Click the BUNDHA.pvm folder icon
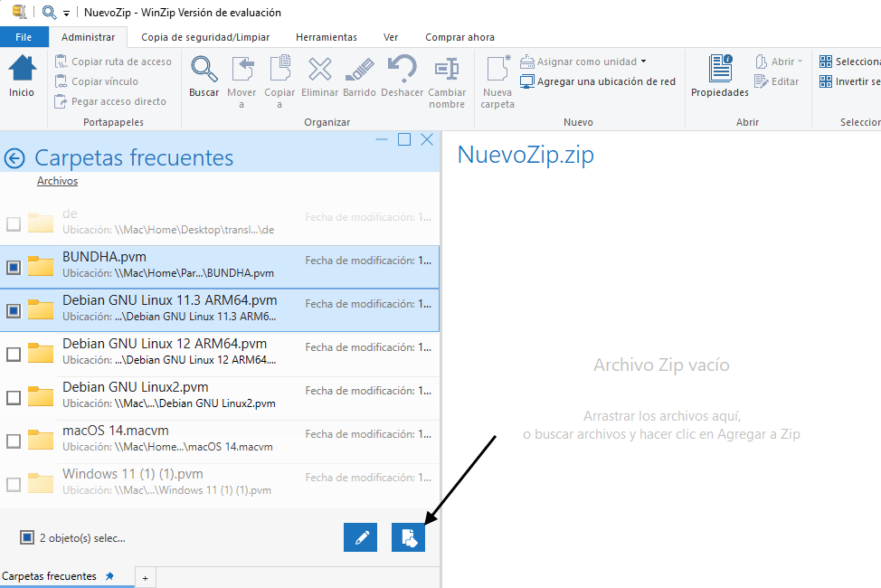 coord(41,265)
